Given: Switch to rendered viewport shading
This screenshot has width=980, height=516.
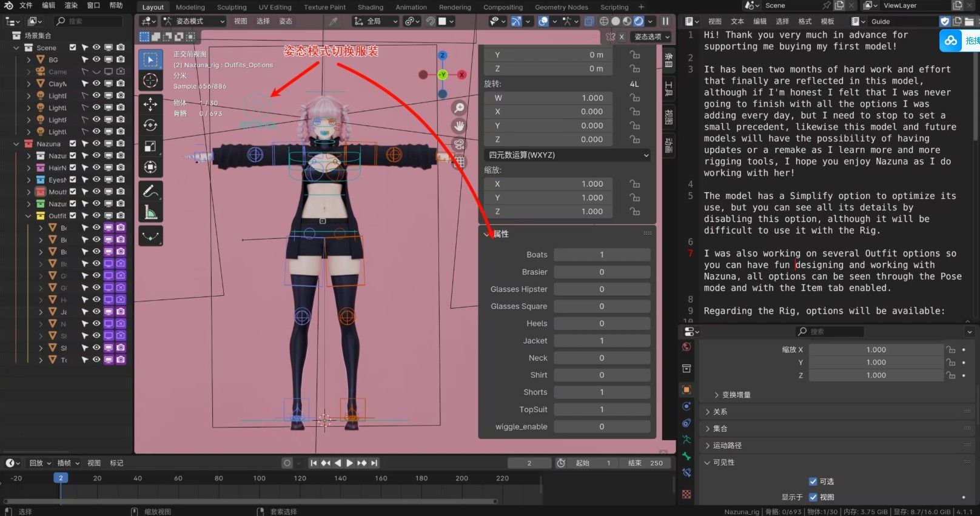Looking at the screenshot, I should [x=639, y=21].
